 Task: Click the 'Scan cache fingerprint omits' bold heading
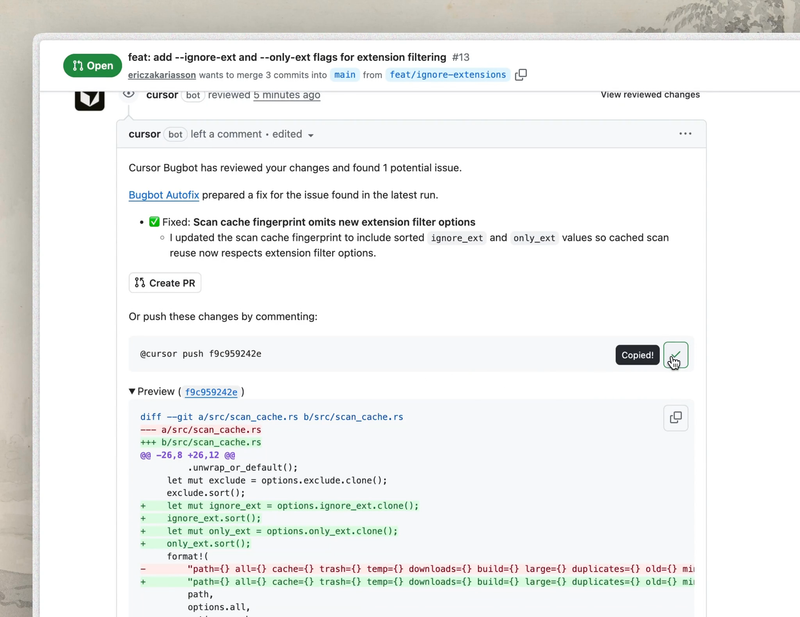pos(334,222)
